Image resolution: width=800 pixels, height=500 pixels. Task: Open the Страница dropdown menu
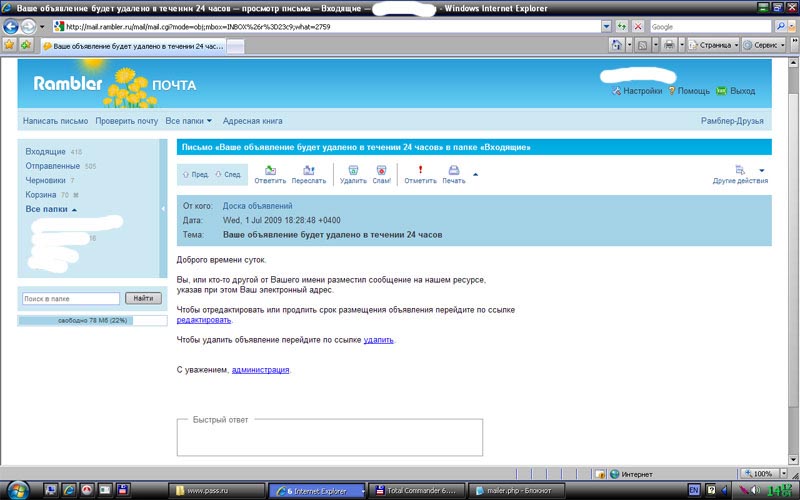714,45
